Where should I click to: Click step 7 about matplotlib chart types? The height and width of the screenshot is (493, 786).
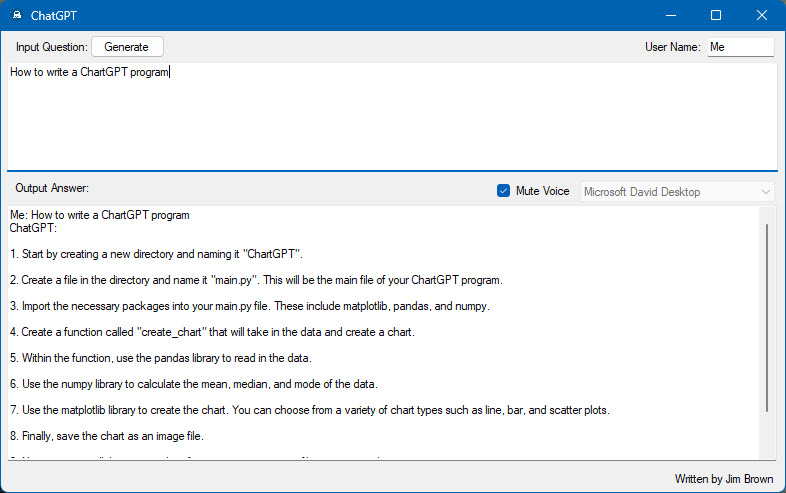310,411
